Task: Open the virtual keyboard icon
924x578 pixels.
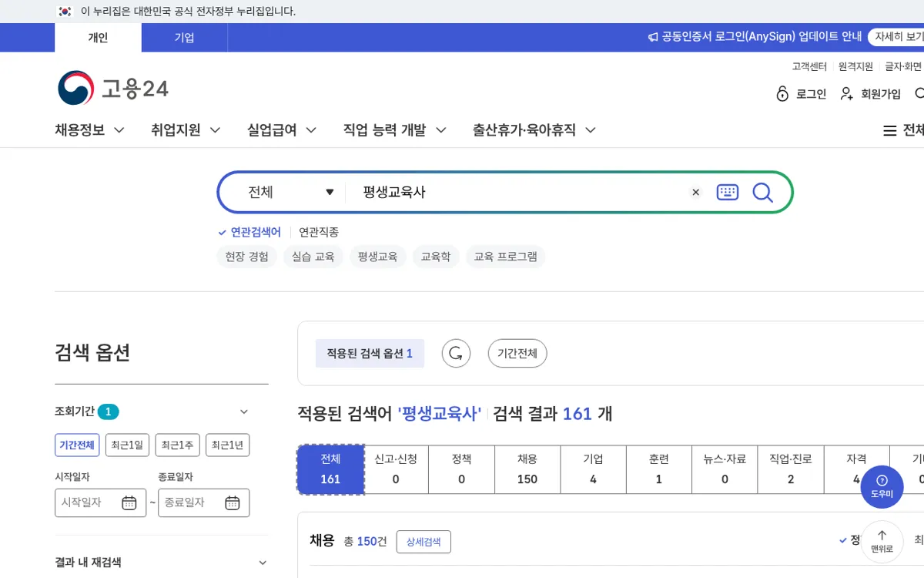Action: pyautogui.click(x=727, y=192)
